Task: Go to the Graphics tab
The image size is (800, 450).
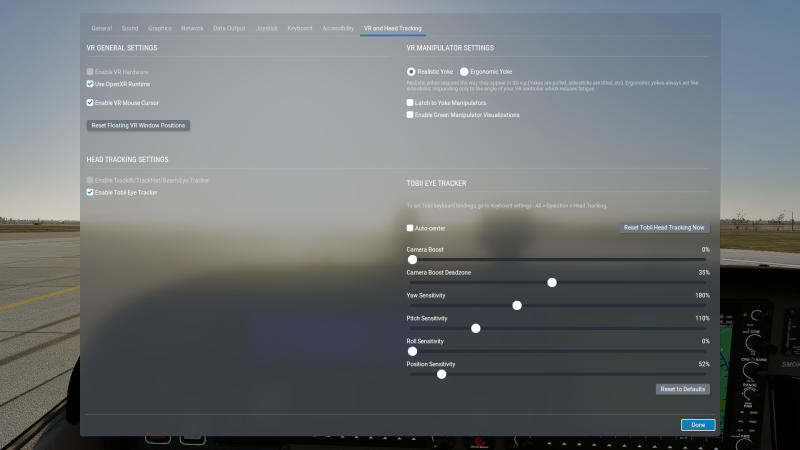Action: click(160, 28)
